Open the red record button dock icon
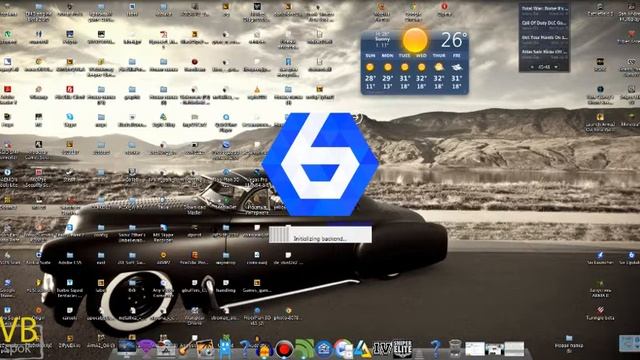 coord(284,349)
